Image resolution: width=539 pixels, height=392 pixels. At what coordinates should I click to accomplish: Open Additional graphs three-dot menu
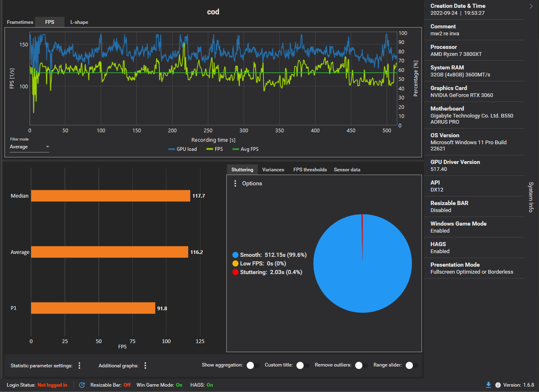[x=145, y=365]
